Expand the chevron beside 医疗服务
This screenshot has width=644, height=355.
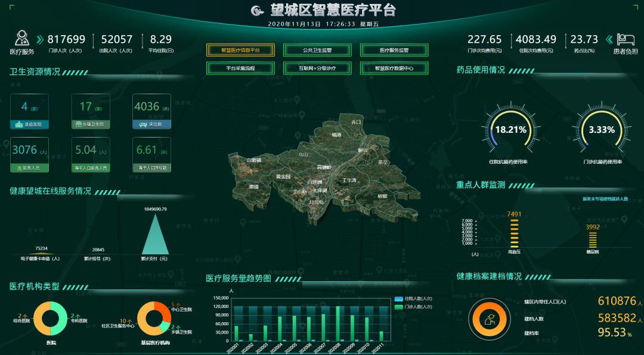pos(40,40)
